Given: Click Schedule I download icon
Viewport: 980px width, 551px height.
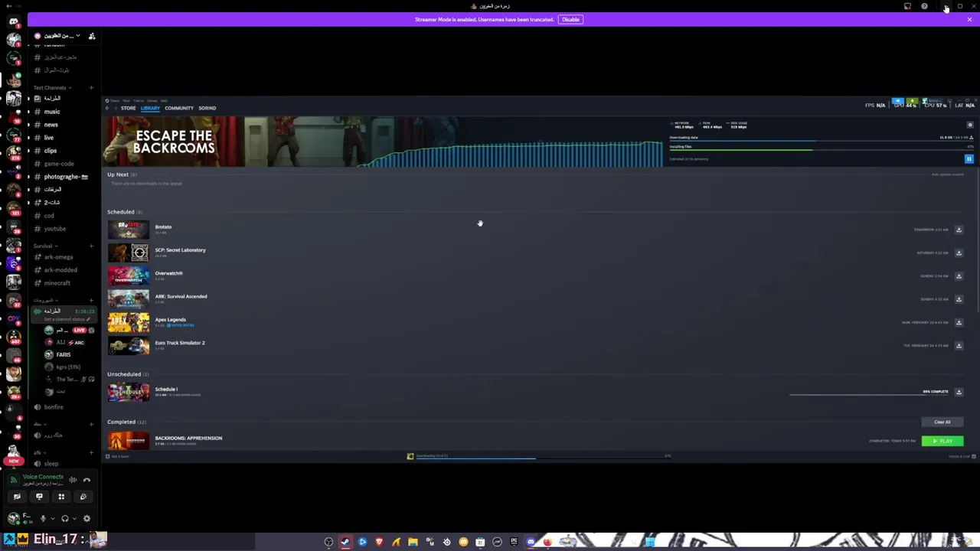Looking at the screenshot, I should click(x=959, y=392).
